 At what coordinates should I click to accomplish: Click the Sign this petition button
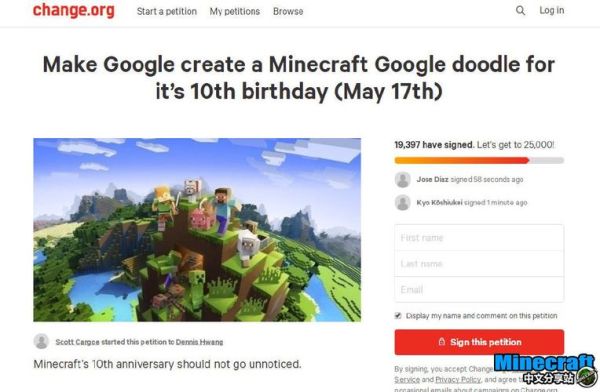[x=479, y=342]
